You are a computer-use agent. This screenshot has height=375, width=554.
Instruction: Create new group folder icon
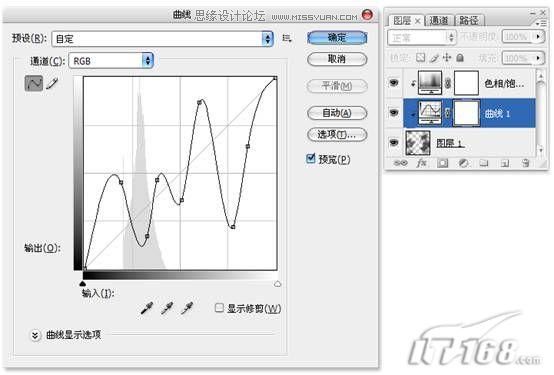[x=484, y=163]
